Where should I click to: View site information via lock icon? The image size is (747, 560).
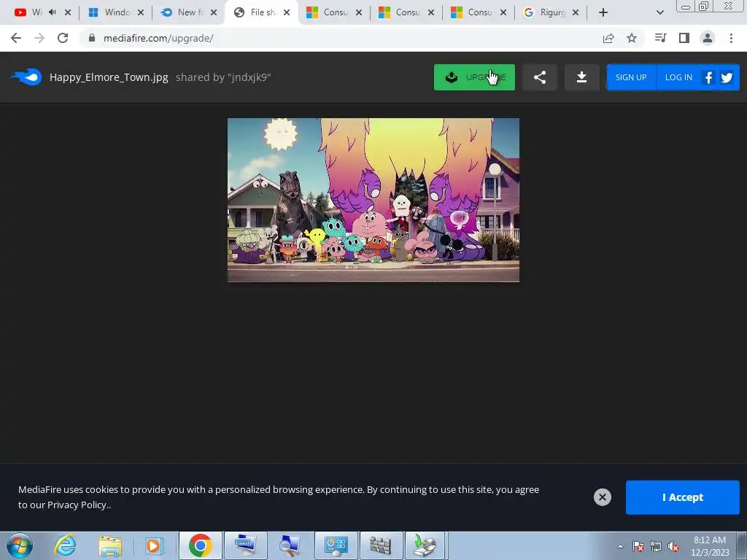pyautogui.click(x=92, y=38)
